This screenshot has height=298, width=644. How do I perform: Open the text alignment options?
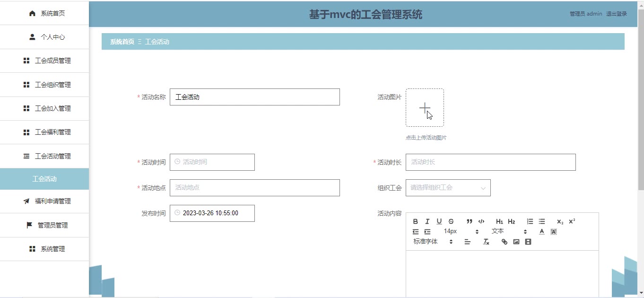click(468, 242)
